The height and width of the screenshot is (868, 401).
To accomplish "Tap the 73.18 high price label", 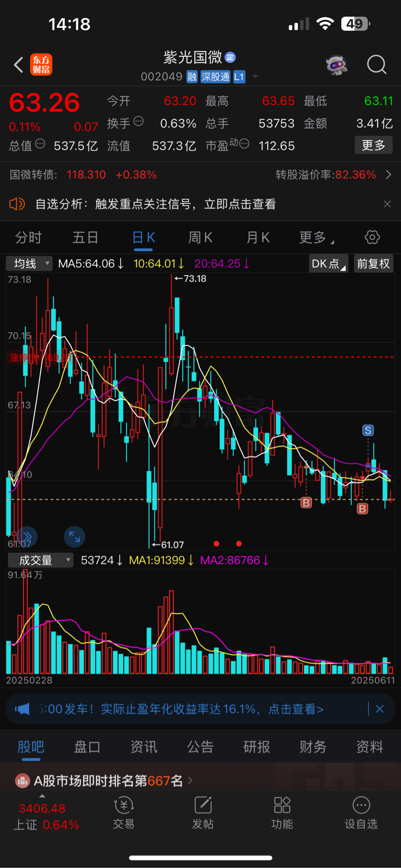I will (195, 278).
